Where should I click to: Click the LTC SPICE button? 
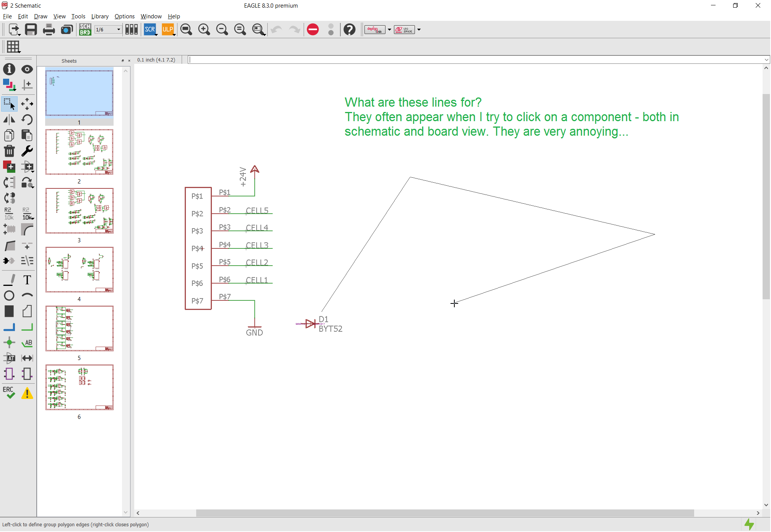[404, 29]
